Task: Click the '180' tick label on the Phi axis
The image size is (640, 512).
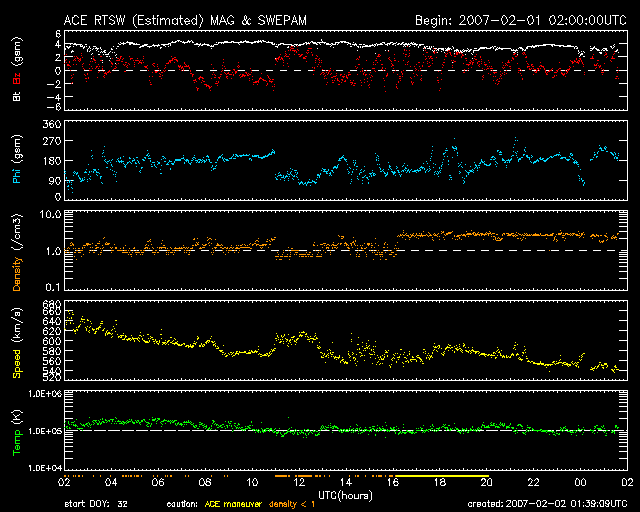Action: coord(52,161)
